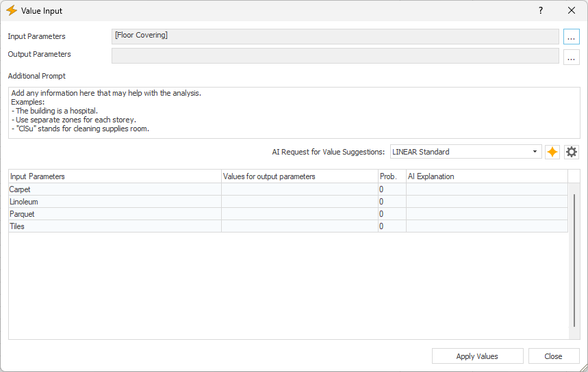The width and height of the screenshot is (588, 372).
Task: Open the LINEAR Standard dropdown
Action: (x=465, y=152)
